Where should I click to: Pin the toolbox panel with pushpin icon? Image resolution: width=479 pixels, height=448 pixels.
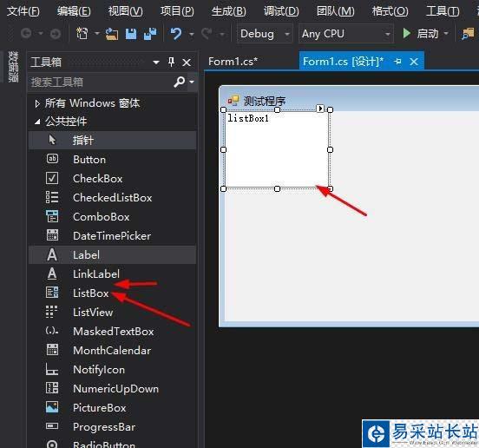[171, 62]
